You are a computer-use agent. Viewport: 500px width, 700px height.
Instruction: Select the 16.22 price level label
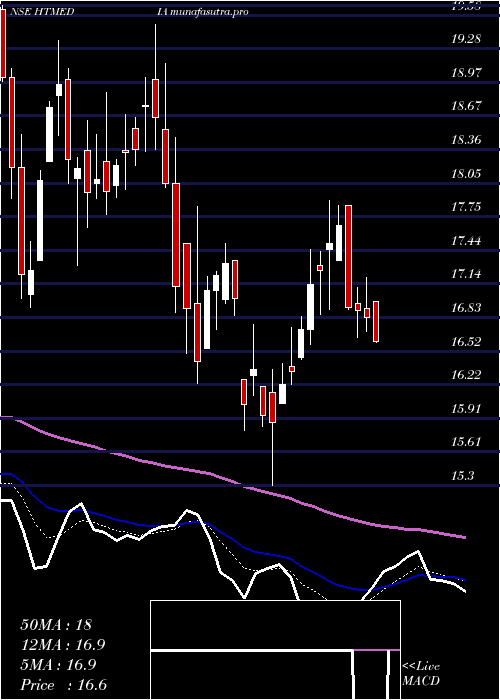tap(466, 375)
